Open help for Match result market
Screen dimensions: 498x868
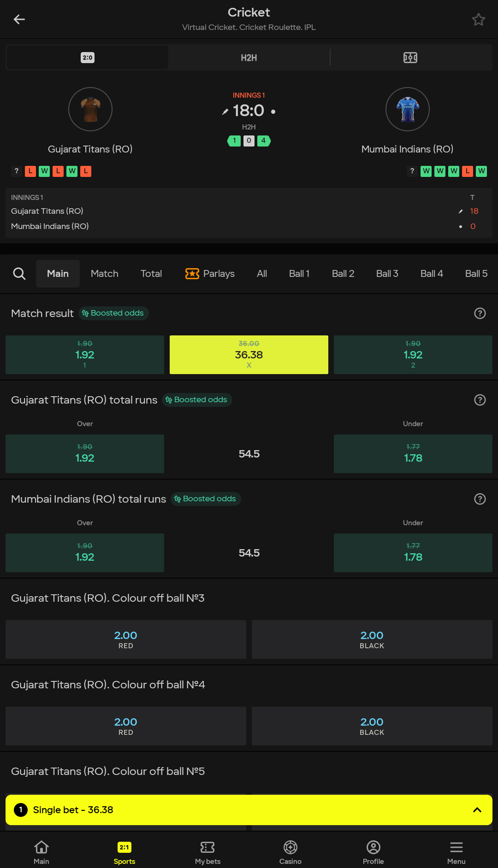pos(480,313)
